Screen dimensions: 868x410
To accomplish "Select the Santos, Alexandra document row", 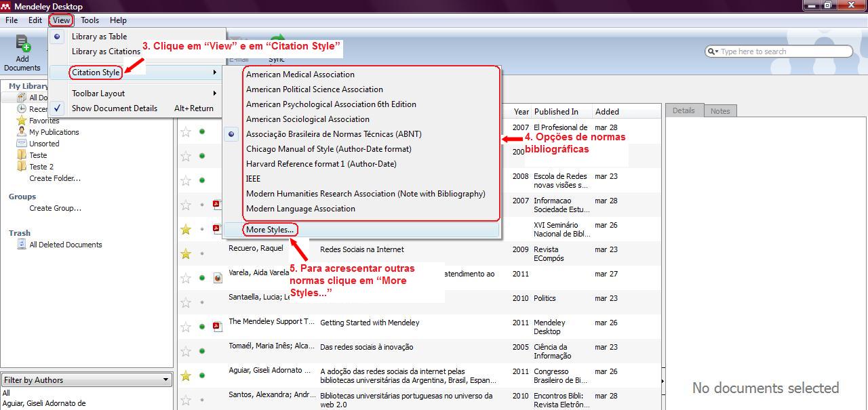I will (x=419, y=400).
